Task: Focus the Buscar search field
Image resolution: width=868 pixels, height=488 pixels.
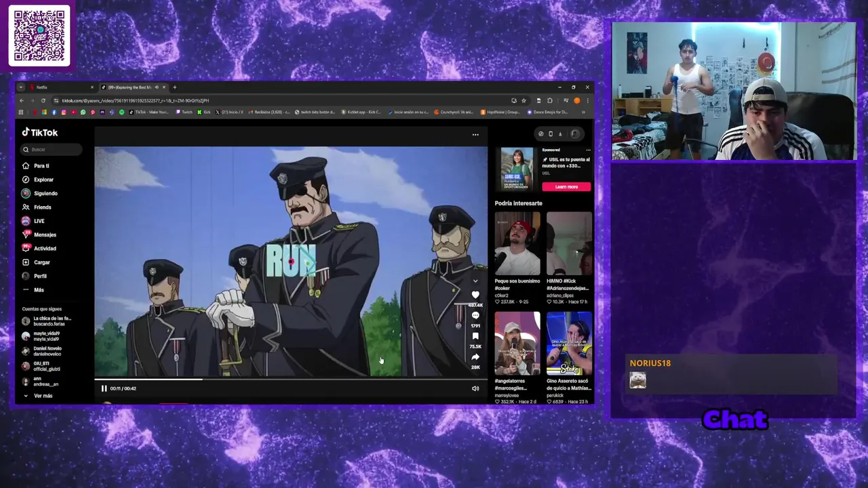Action: pyautogui.click(x=52, y=149)
